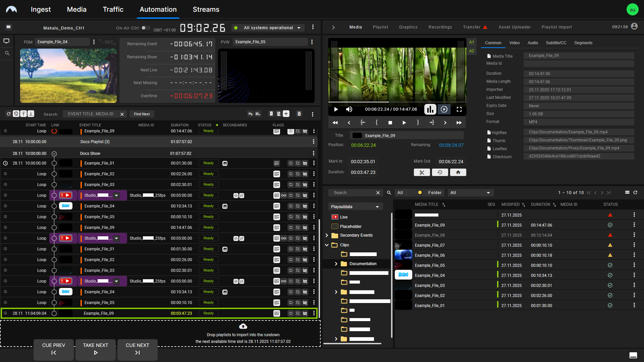Open the All systems operational dropdown
The image size is (644, 362).
coord(268,28)
